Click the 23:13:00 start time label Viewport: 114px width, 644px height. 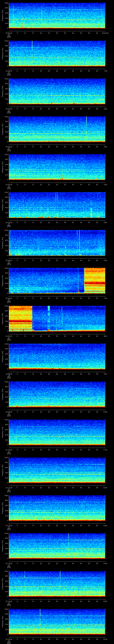(9, 563)
